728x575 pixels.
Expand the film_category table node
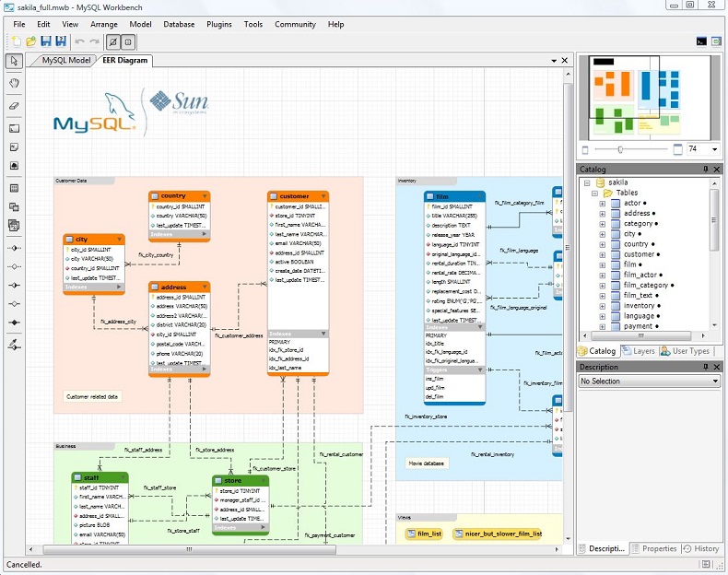(x=602, y=286)
